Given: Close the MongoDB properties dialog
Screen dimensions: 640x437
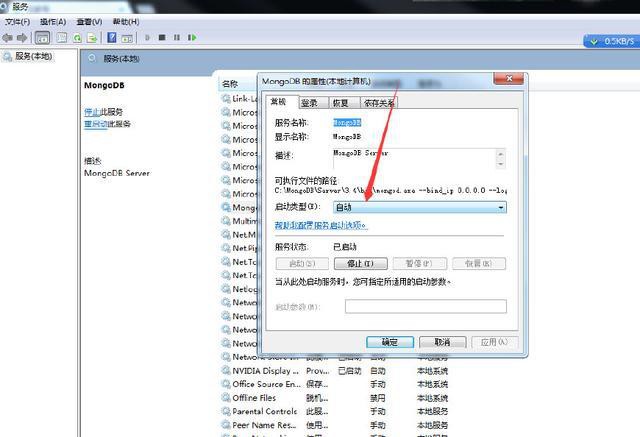Looking at the screenshot, I should [x=509, y=78].
